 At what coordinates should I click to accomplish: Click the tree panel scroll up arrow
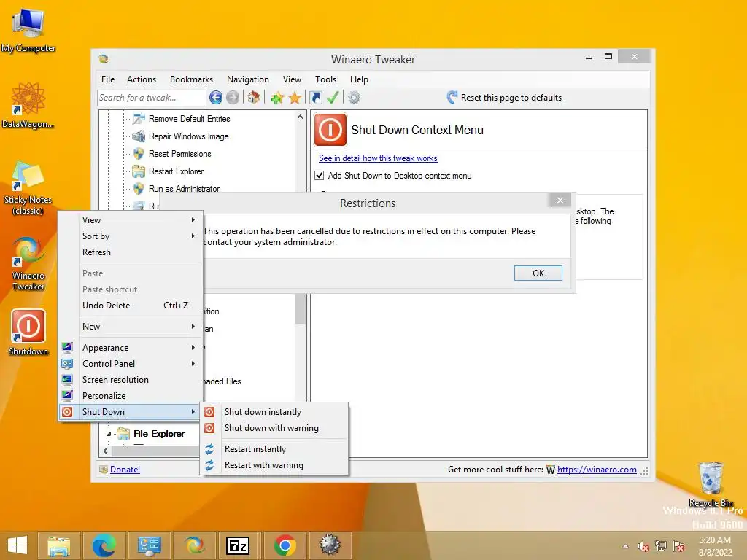tap(300, 117)
